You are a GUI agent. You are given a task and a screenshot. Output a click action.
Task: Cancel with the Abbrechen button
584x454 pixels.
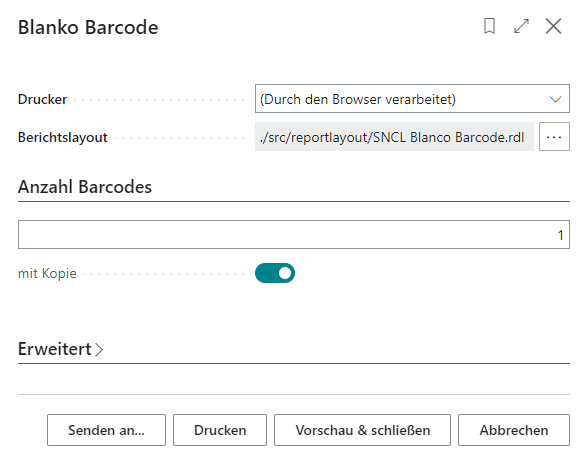(514, 430)
